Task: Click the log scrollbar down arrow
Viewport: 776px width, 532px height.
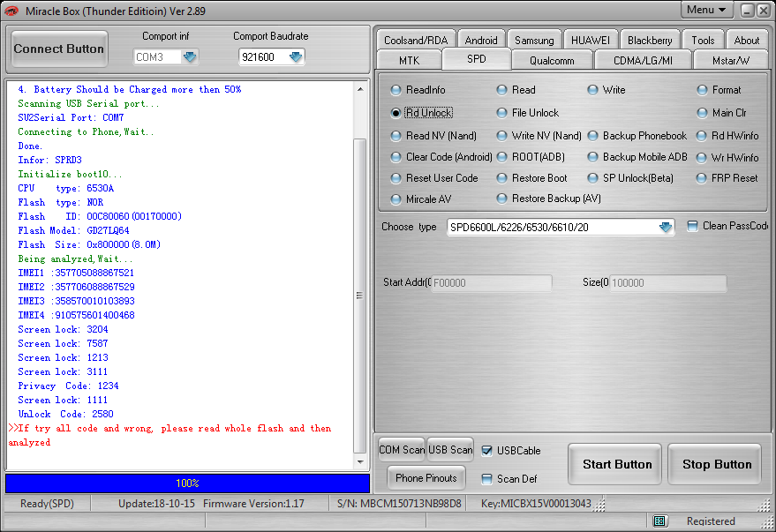Action: [x=360, y=462]
